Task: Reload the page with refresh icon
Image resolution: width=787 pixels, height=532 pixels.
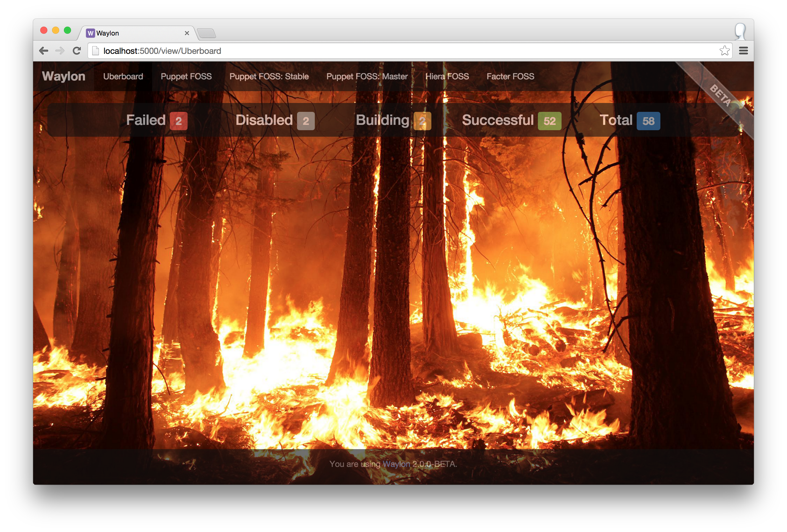Action: [x=77, y=51]
